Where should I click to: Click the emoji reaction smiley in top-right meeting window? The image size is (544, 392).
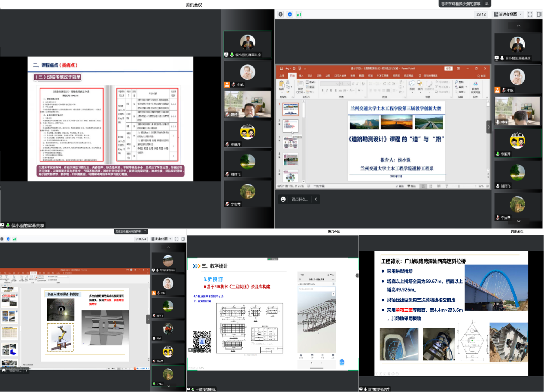283,199
